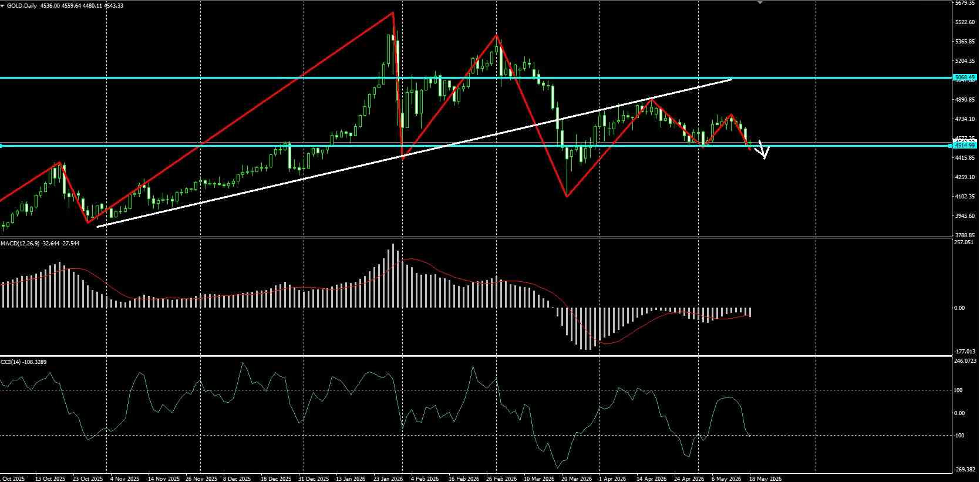Click the 13 Jan 2026 date label
Viewport: 980px width, 482px height.
[x=351, y=478]
